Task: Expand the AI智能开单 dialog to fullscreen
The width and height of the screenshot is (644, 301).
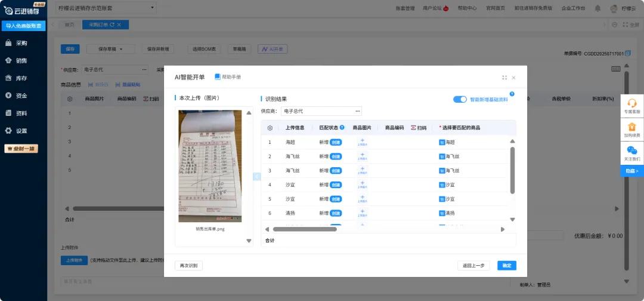Action: (x=504, y=77)
